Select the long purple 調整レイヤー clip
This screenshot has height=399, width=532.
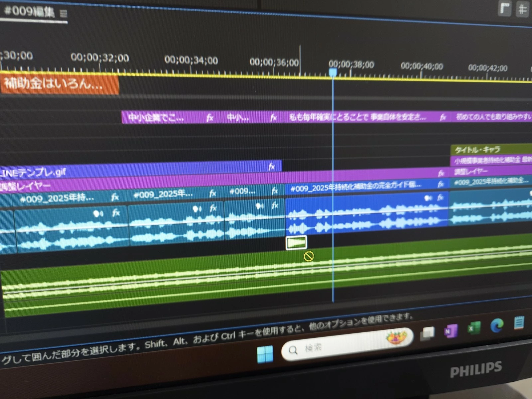(x=225, y=179)
